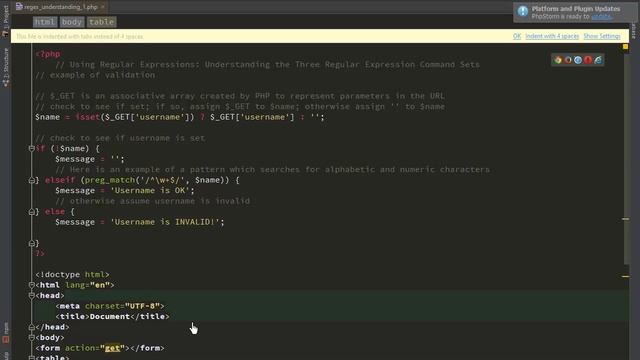The image size is (640, 360).
Task: Click the "UTF-8" charset value
Action: (x=142, y=306)
